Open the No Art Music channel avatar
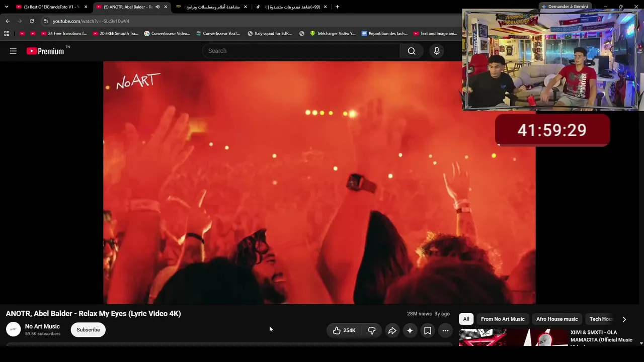Screen dimensions: 644x362 pos(13,330)
